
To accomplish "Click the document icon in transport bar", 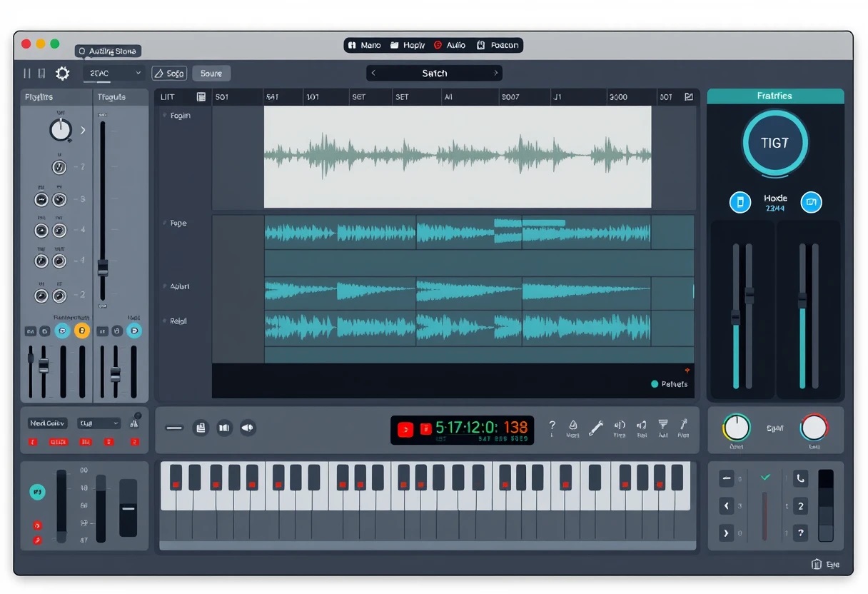I will click(x=201, y=428).
